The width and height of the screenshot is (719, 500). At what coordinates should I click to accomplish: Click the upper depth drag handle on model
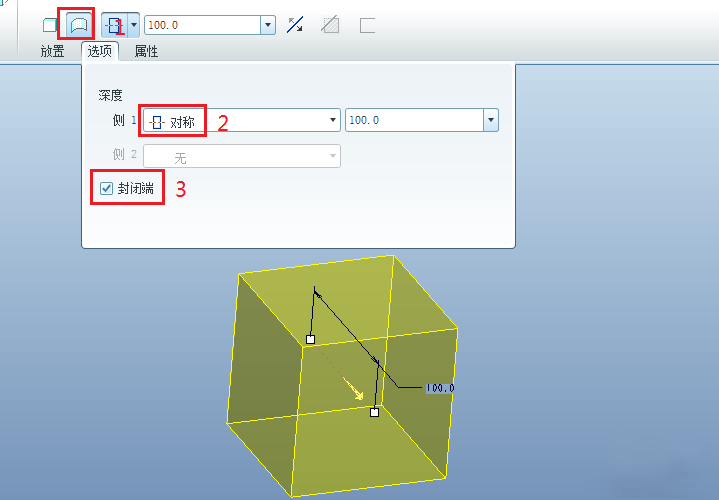click(x=310, y=339)
